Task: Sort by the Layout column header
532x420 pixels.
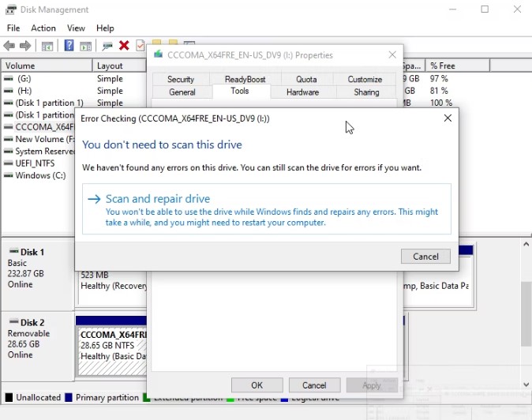Action: [x=119, y=66]
